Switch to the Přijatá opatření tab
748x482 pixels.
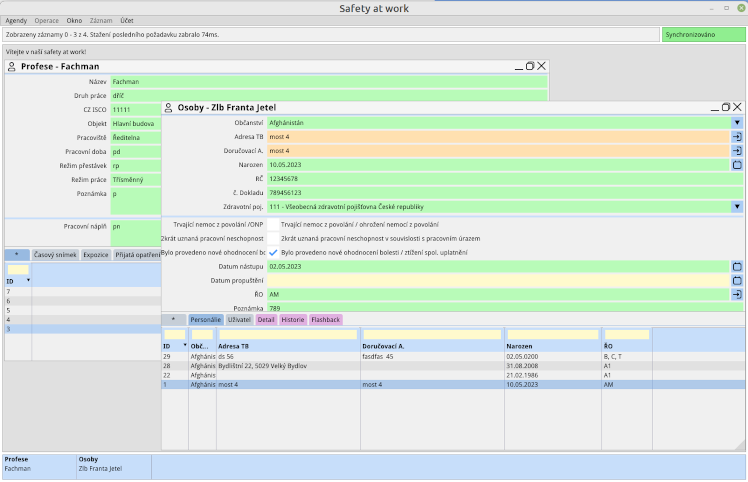pos(137,255)
